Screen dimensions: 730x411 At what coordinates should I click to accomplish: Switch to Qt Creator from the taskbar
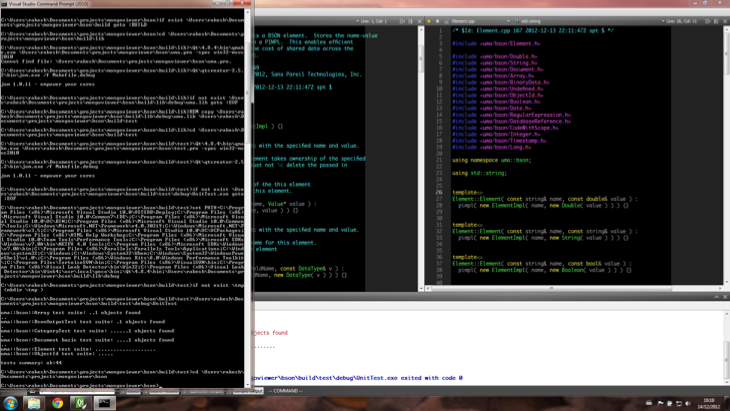(x=81, y=403)
